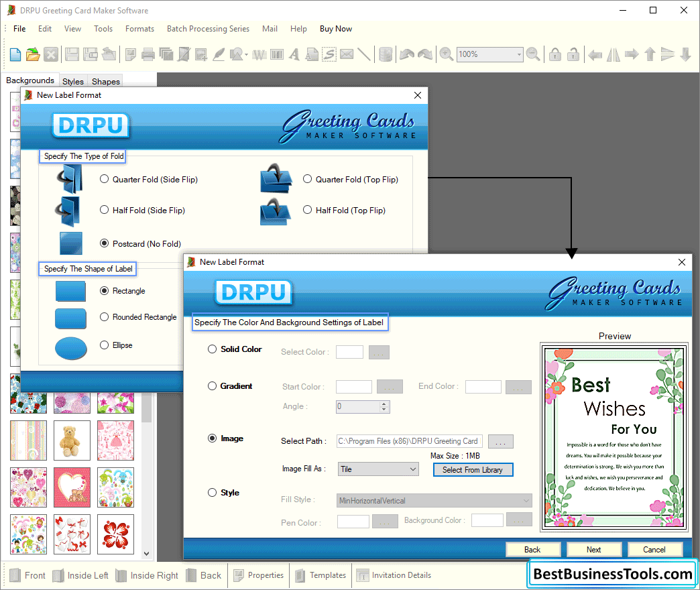Click the open padlock unlock icon
Image resolution: width=700 pixels, height=590 pixels.
point(573,54)
